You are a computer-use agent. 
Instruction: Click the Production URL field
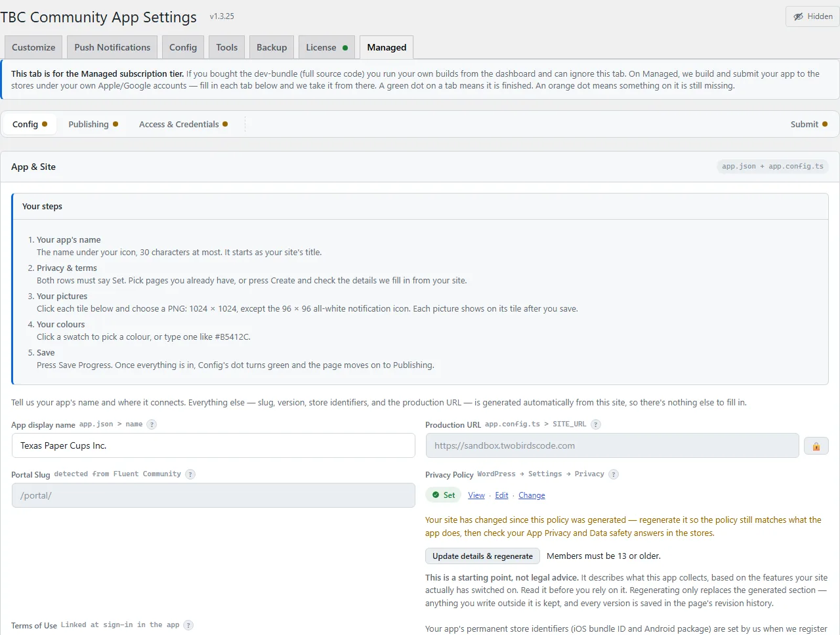tap(612, 445)
